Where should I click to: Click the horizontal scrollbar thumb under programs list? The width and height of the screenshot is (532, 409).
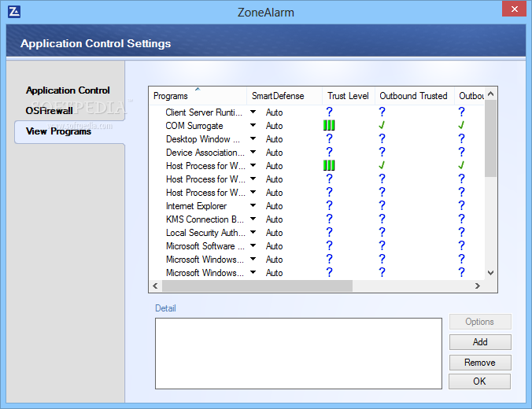pos(257,286)
